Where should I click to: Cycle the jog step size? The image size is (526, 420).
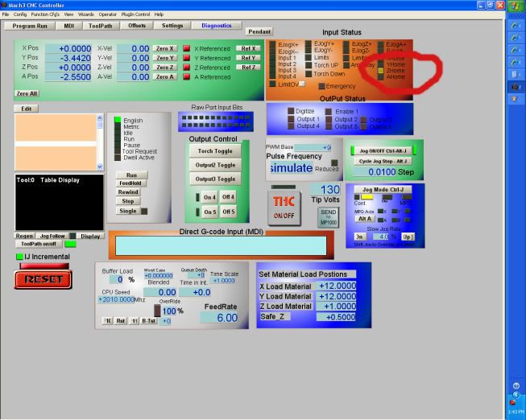coord(382,161)
